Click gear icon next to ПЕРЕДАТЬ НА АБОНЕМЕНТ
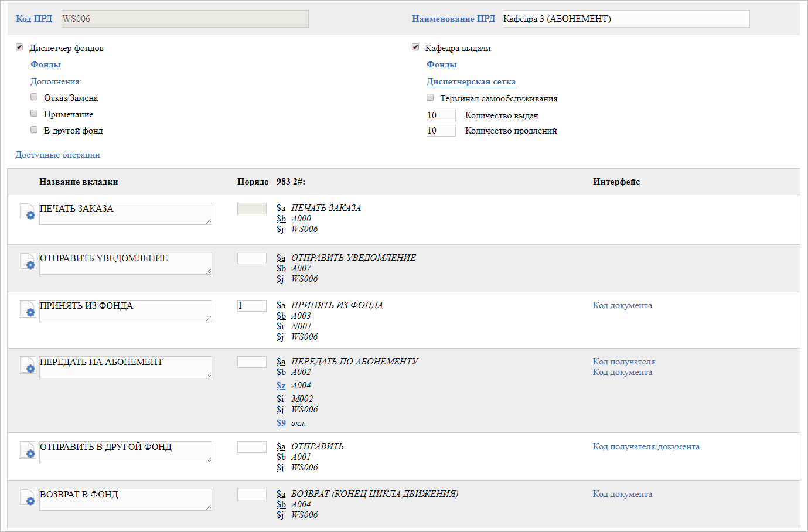 point(28,366)
